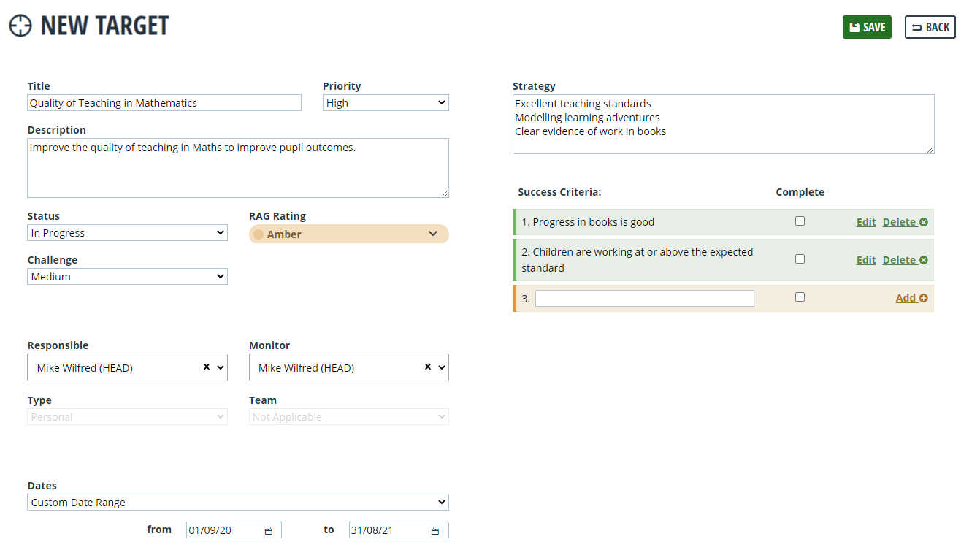The image size is (980, 550).
Task: Tick Complete for 'Children are working at or above'
Action: point(800,259)
